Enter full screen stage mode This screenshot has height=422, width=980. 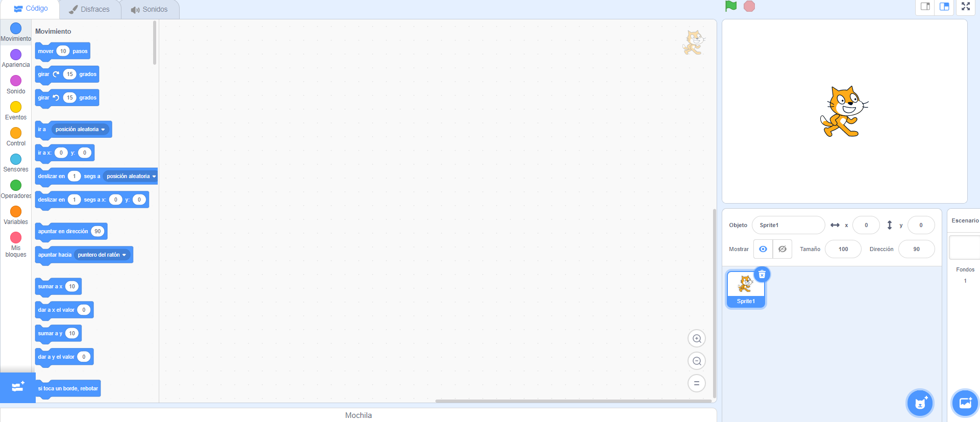click(966, 7)
